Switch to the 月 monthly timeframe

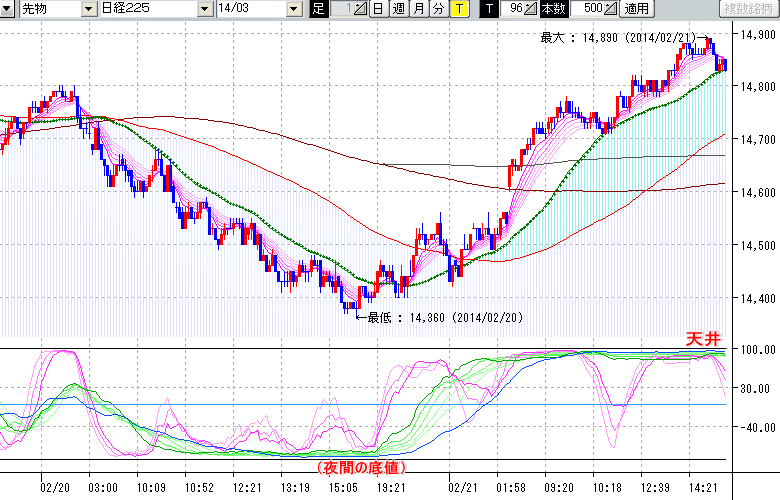(417, 9)
